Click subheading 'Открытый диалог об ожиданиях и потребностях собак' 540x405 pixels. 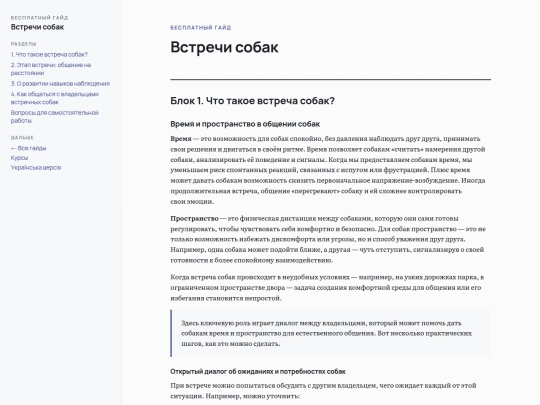click(258, 371)
